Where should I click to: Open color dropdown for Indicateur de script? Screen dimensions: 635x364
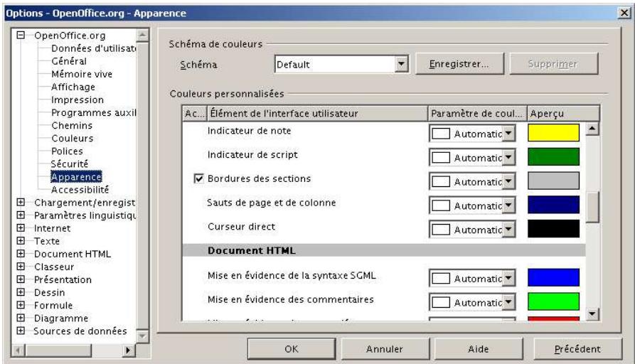(x=508, y=157)
